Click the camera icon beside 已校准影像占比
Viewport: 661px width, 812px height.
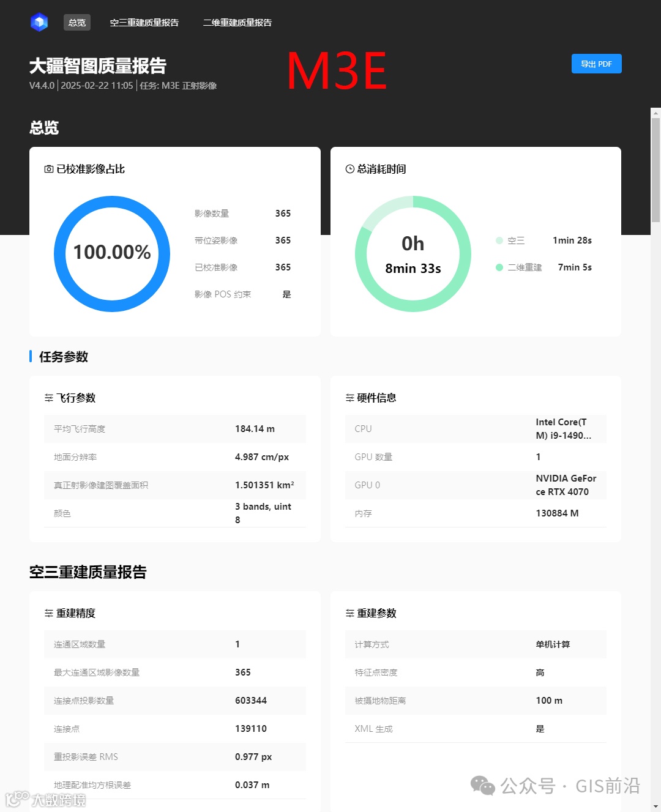click(48, 168)
